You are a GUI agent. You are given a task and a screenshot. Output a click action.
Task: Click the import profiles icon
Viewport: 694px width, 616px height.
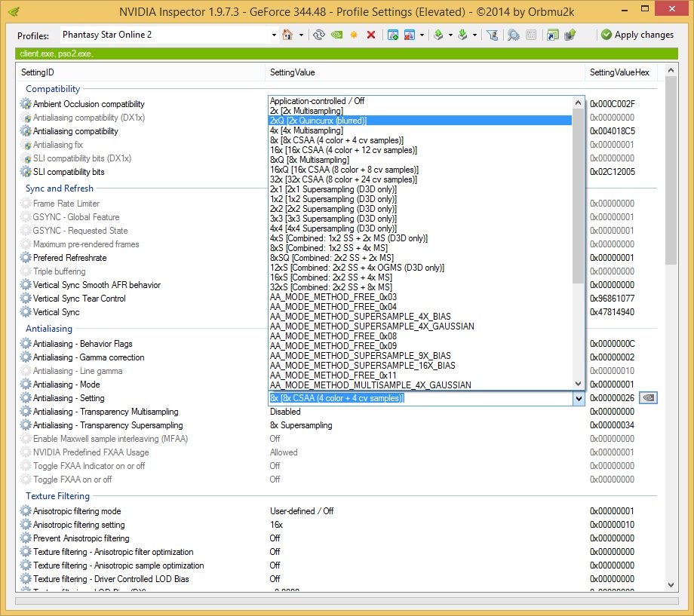point(462,35)
